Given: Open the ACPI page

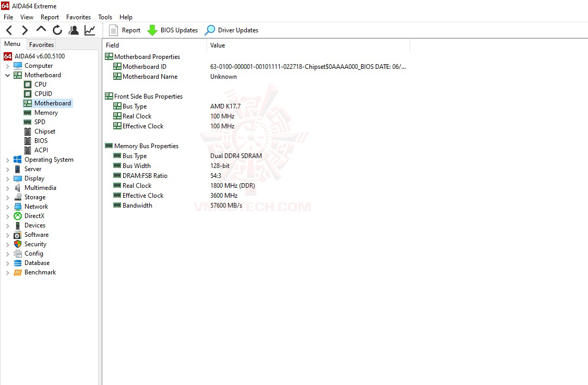Looking at the screenshot, I should click(x=40, y=150).
